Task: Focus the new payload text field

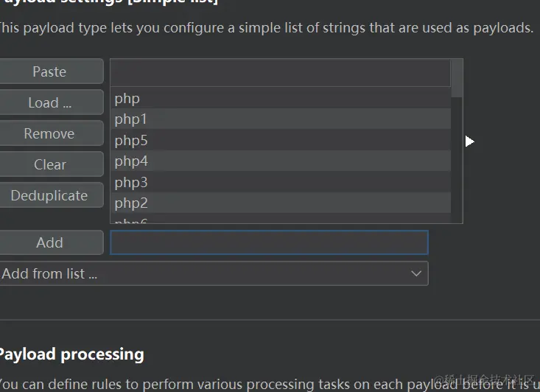Action: [x=269, y=242]
